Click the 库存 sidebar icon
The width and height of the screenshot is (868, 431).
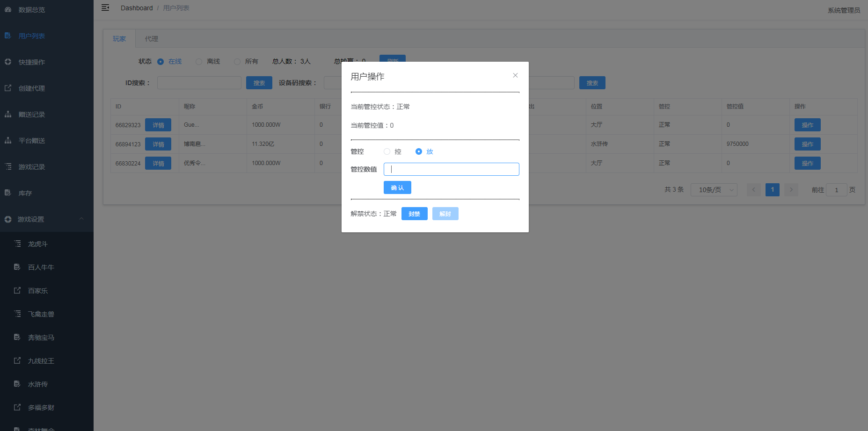point(8,193)
